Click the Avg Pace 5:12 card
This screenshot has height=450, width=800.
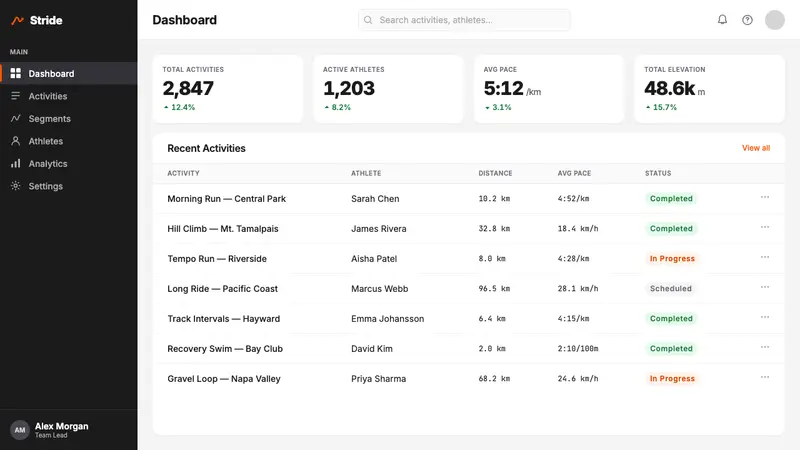pyautogui.click(x=549, y=89)
